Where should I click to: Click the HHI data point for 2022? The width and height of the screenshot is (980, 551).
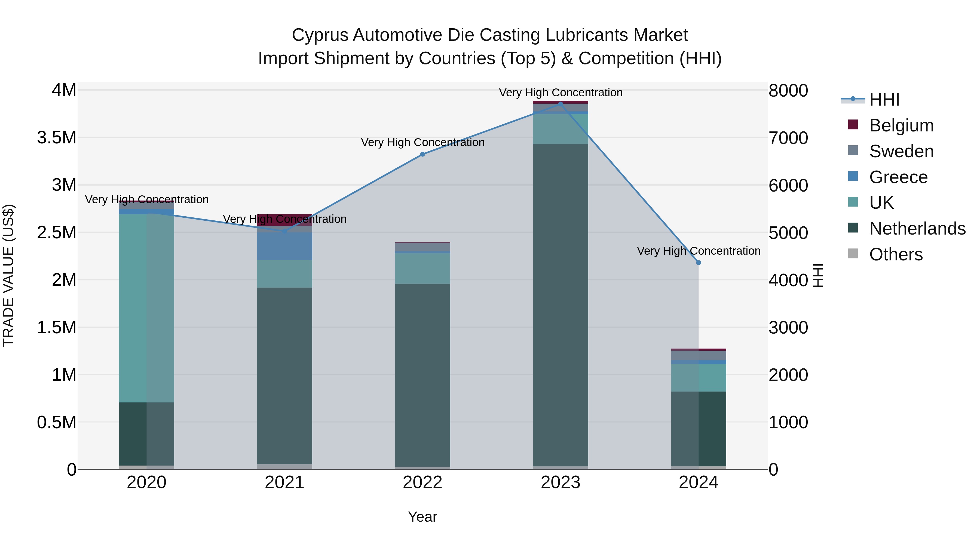coord(422,154)
